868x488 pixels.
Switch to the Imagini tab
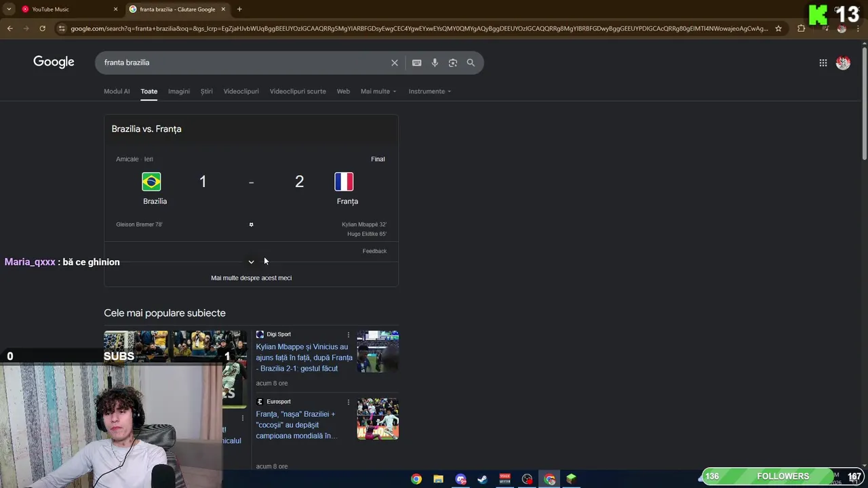pos(179,91)
